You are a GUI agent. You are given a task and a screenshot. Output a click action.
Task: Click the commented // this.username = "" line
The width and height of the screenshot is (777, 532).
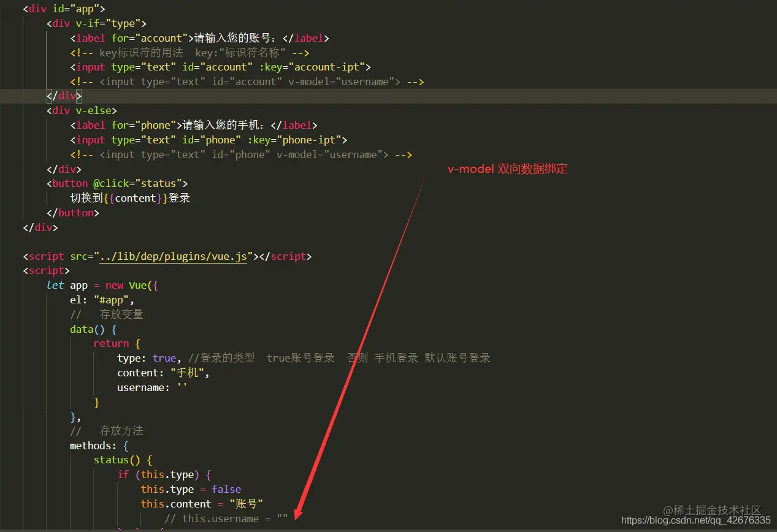click(226, 519)
